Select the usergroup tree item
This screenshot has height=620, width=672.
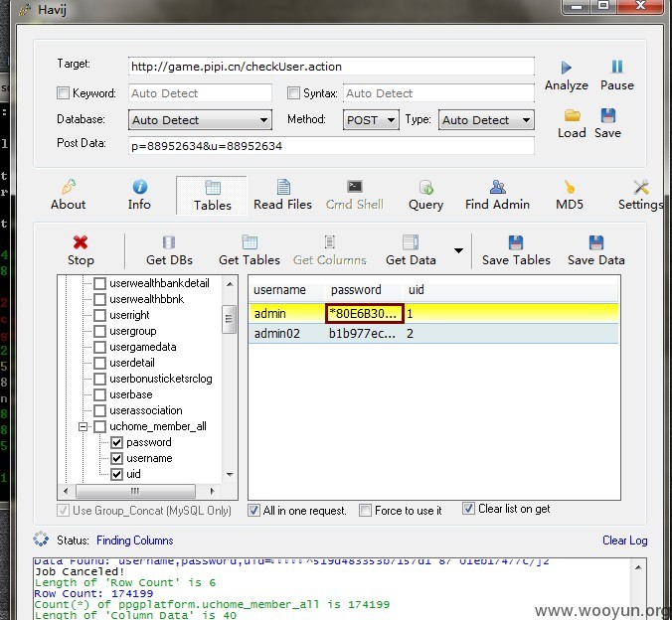click(x=133, y=331)
